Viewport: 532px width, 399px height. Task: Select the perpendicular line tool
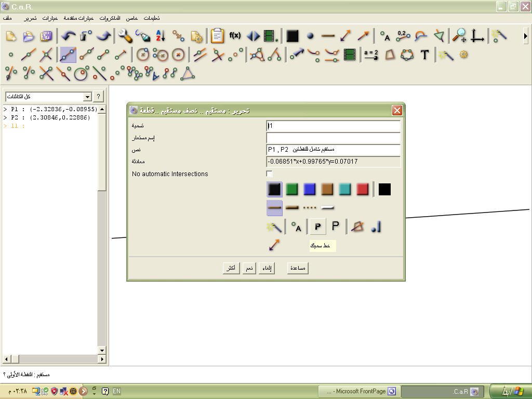[218, 55]
